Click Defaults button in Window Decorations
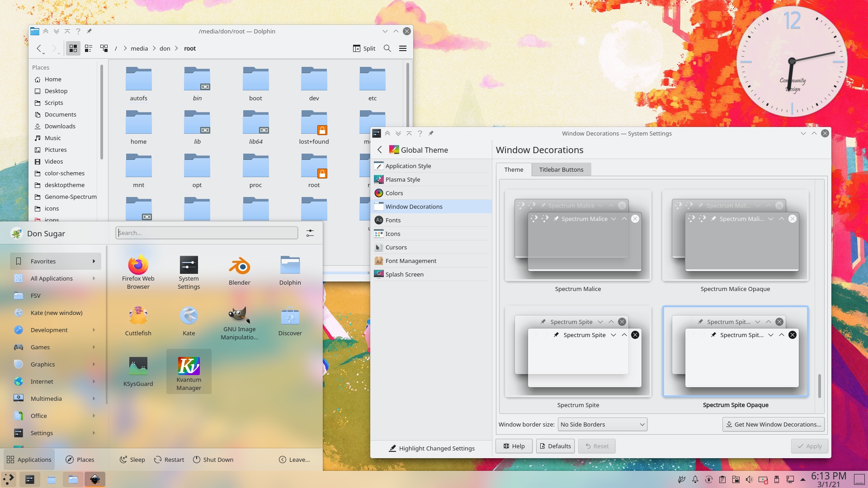The width and height of the screenshot is (868, 488). coord(555,446)
